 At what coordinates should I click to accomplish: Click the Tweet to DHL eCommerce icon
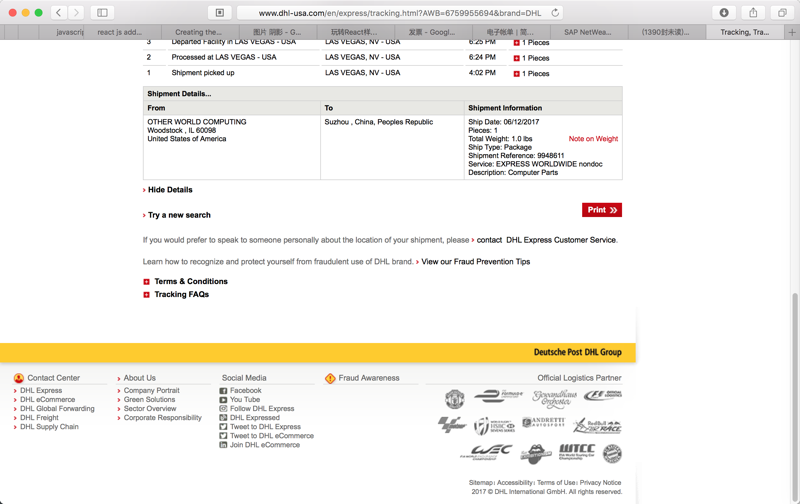coord(223,436)
